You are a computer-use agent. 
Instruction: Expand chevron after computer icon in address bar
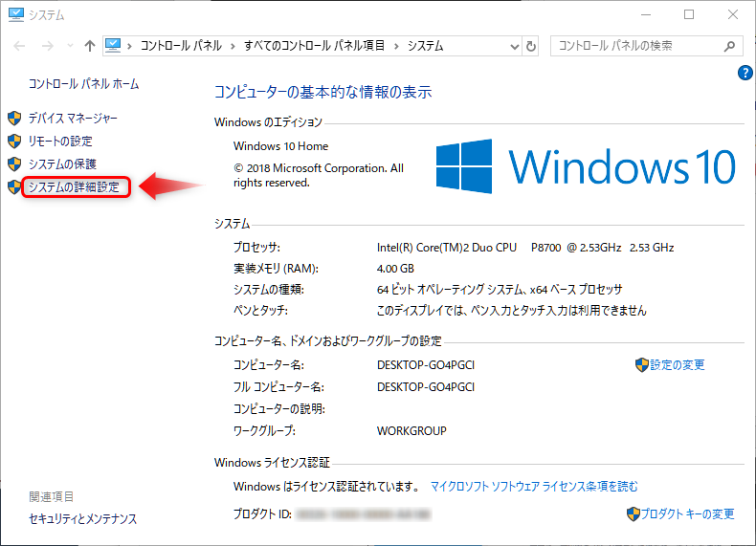(x=129, y=46)
